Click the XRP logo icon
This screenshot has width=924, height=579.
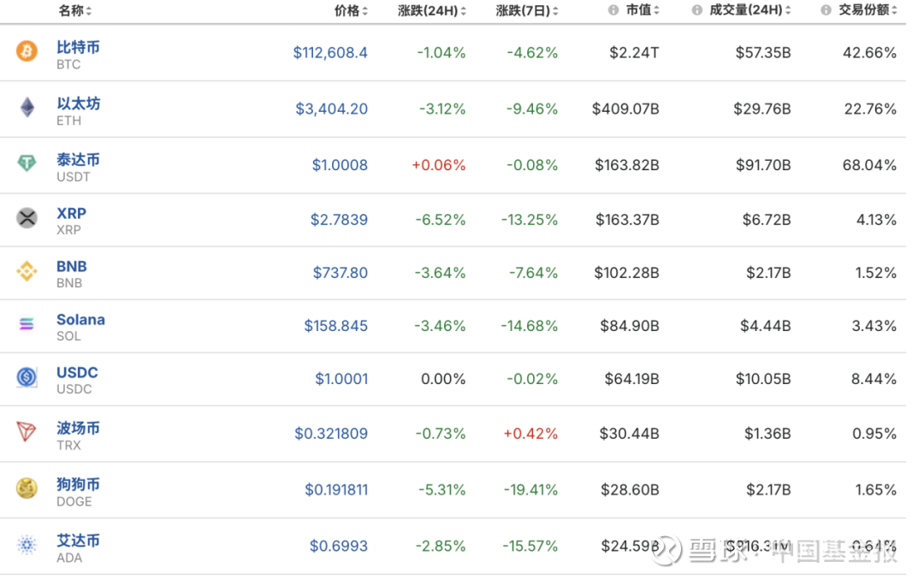coord(27,218)
